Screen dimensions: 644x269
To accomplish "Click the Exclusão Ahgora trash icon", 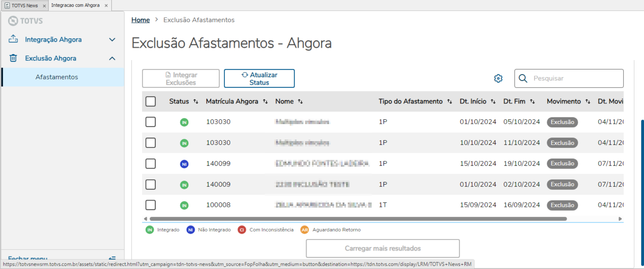I will click(13, 58).
